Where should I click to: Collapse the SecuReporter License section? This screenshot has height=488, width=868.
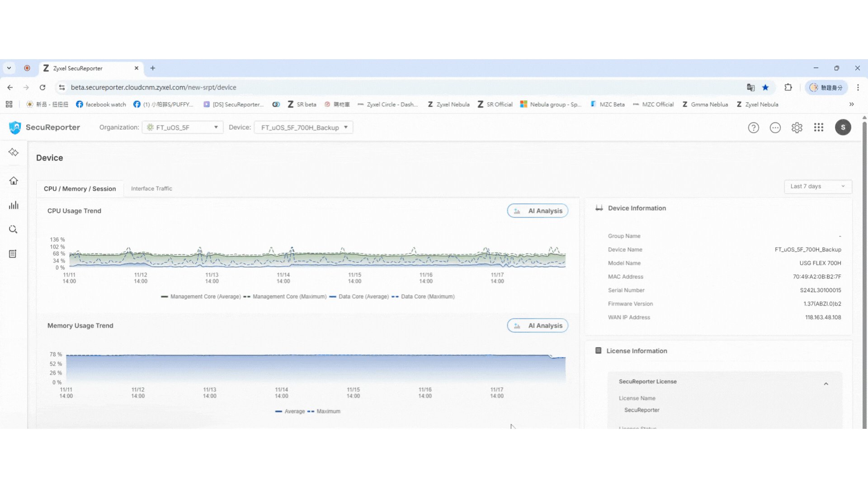[826, 384]
